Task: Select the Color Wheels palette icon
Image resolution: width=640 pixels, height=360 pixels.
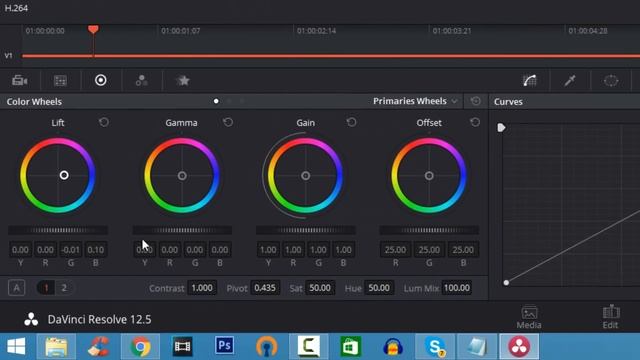Action: pos(101,80)
